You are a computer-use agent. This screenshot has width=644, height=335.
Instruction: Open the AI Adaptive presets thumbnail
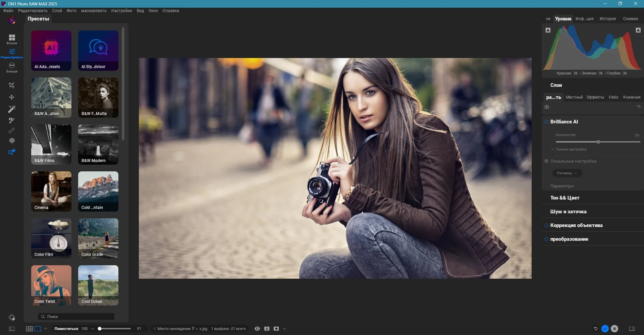(51, 51)
